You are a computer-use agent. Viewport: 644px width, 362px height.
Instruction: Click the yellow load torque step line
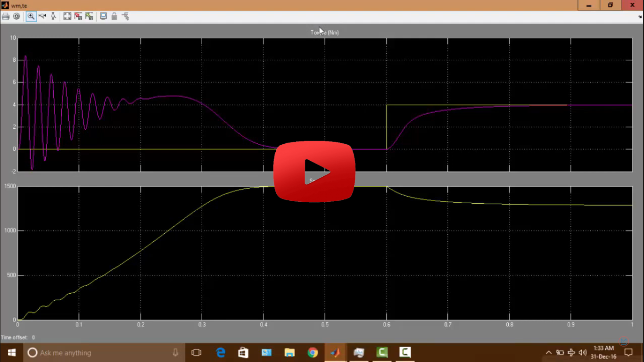(387, 127)
